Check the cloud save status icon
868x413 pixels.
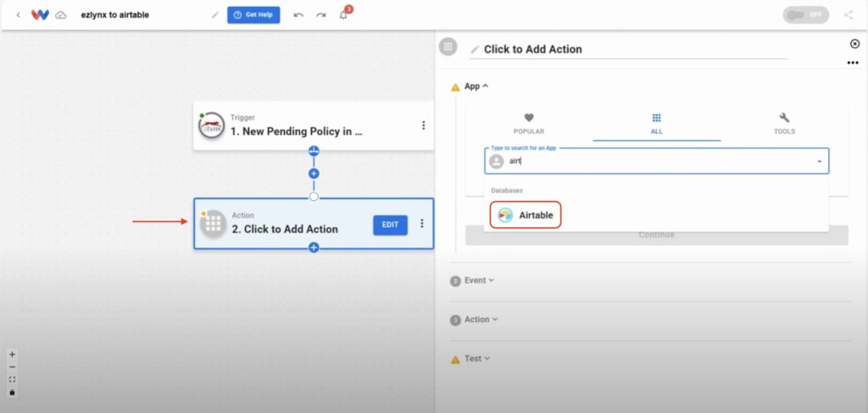61,15
